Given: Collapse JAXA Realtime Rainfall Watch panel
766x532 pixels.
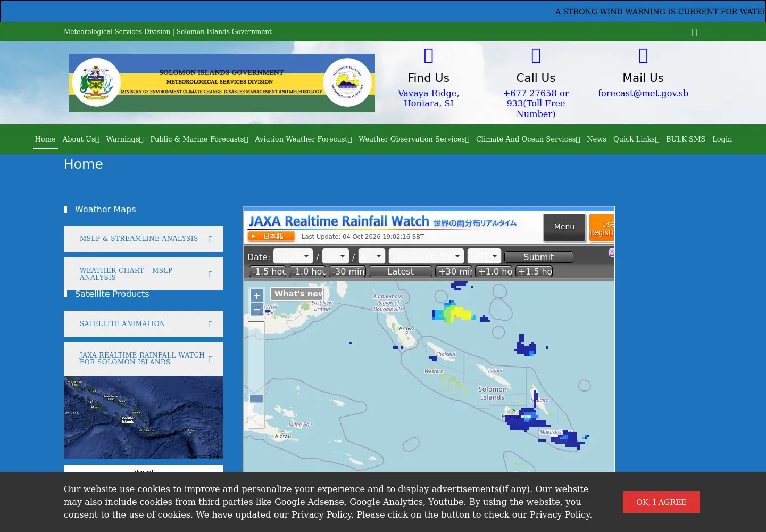Looking at the screenshot, I should [144, 359].
